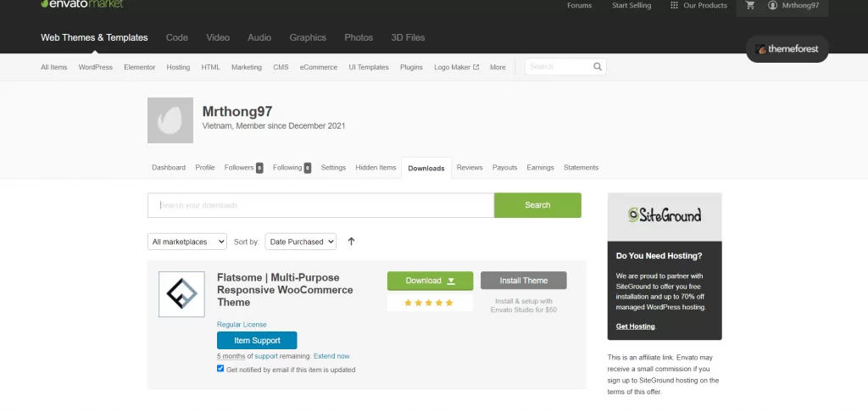Focus the top site Search field
Image resolution: width=868 pixels, height=412 pixels.
(x=559, y=66)
